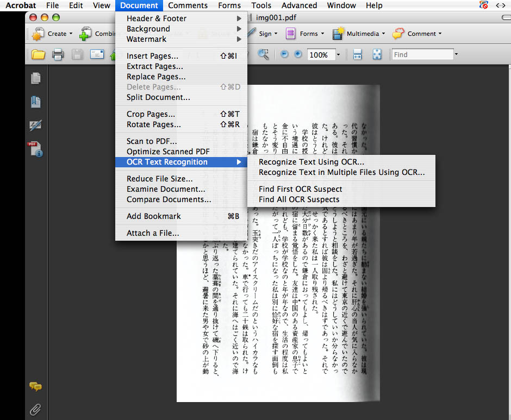Expand the Sign dropdown arrow
The height and width of the screenshot is (420, 511).
click(276, 34)
